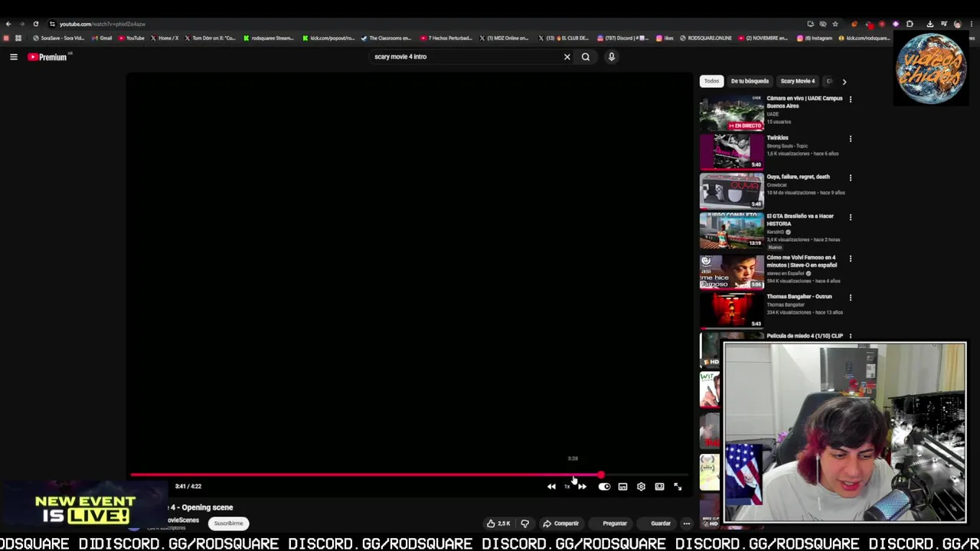980x551 pixels.
Task: Go to YouTube Premium home logo
Action: 49,57
